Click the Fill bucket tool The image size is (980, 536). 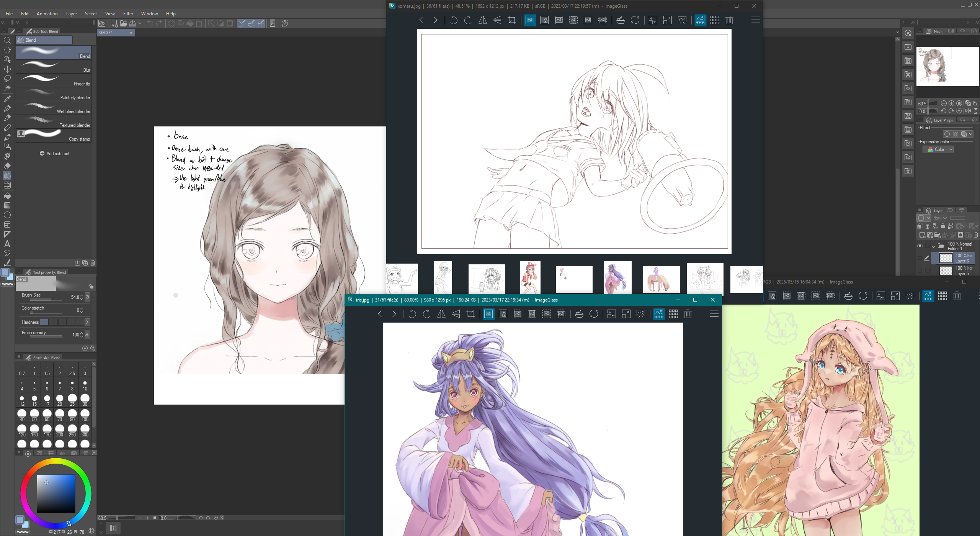[x=7, y=196]
